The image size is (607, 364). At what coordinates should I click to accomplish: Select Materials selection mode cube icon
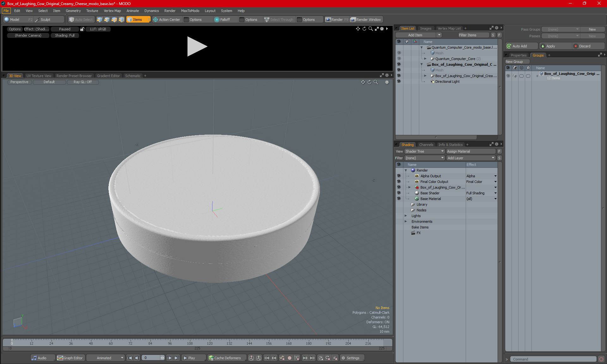121,20
